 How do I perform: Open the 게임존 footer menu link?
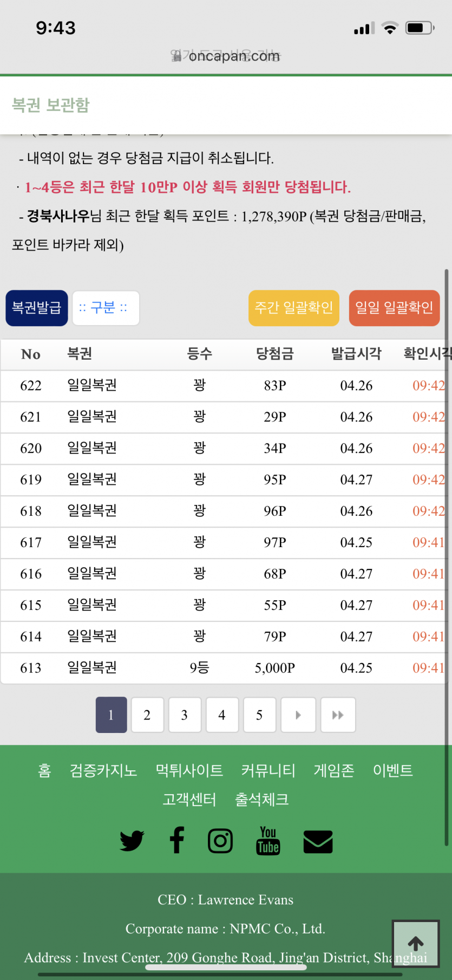coord(334,770)
